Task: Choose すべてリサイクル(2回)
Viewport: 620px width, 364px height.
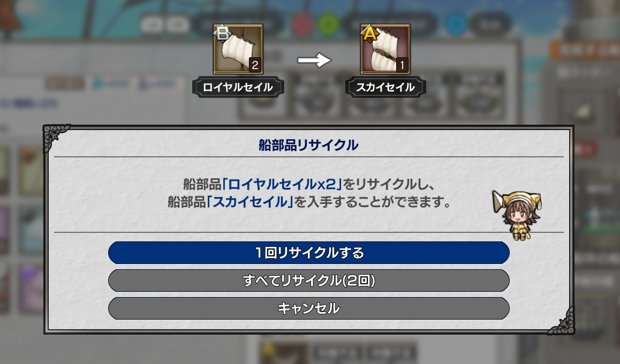Action: click(309, 280)
